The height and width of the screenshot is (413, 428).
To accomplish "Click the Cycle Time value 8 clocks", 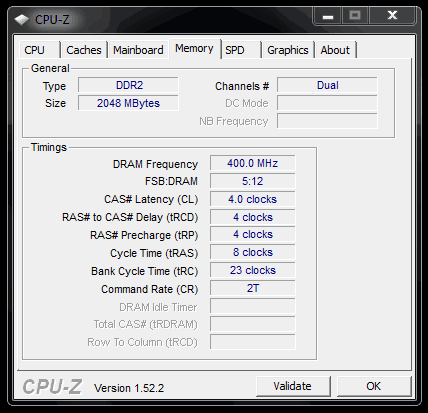I will click(253, 253).
